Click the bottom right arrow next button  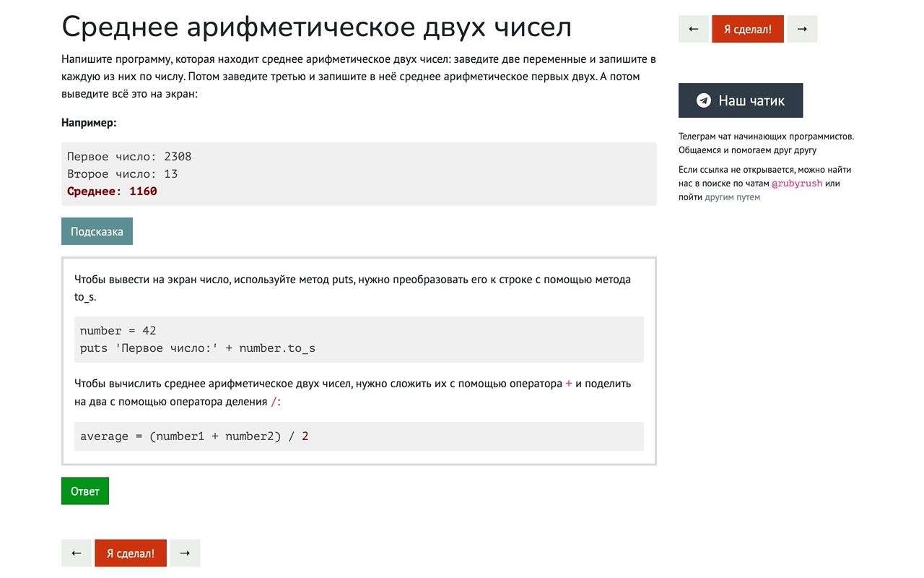click(x=185, y=553)
